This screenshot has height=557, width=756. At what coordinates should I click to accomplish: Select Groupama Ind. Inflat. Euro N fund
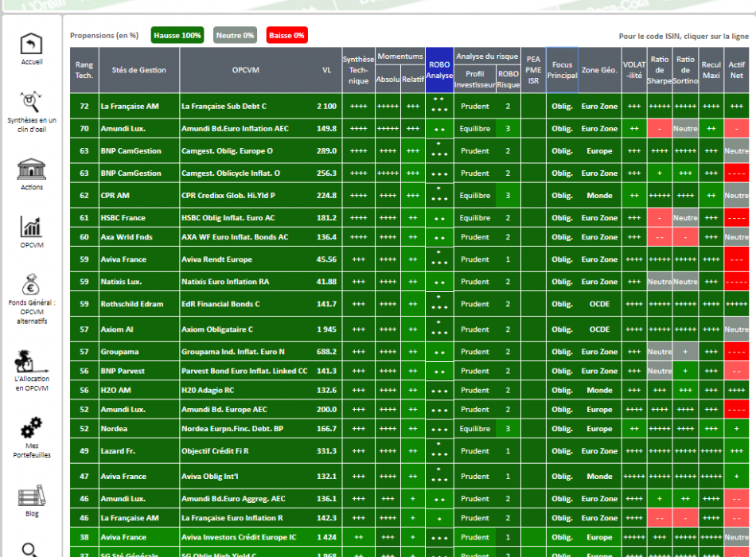tap(233, 352)
